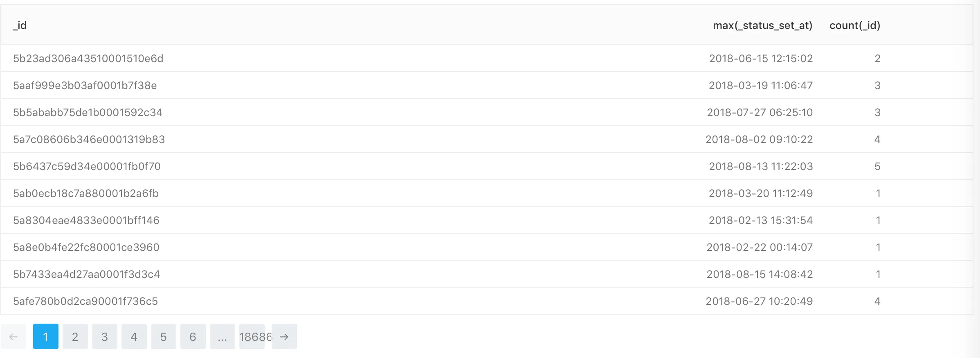Click the max(_status_set_at) column header
This screenshot has height=358, width=980.
coord(762,25)
